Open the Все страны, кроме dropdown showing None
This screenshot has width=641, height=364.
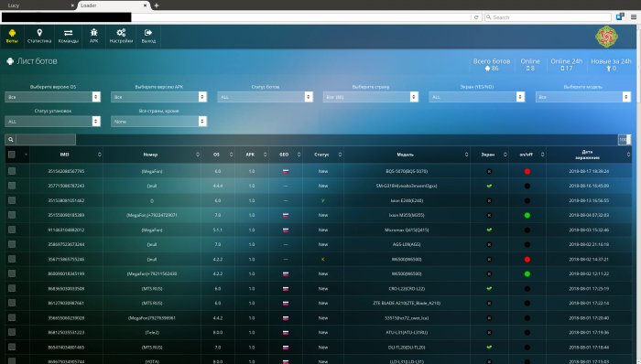click(158, 122)
